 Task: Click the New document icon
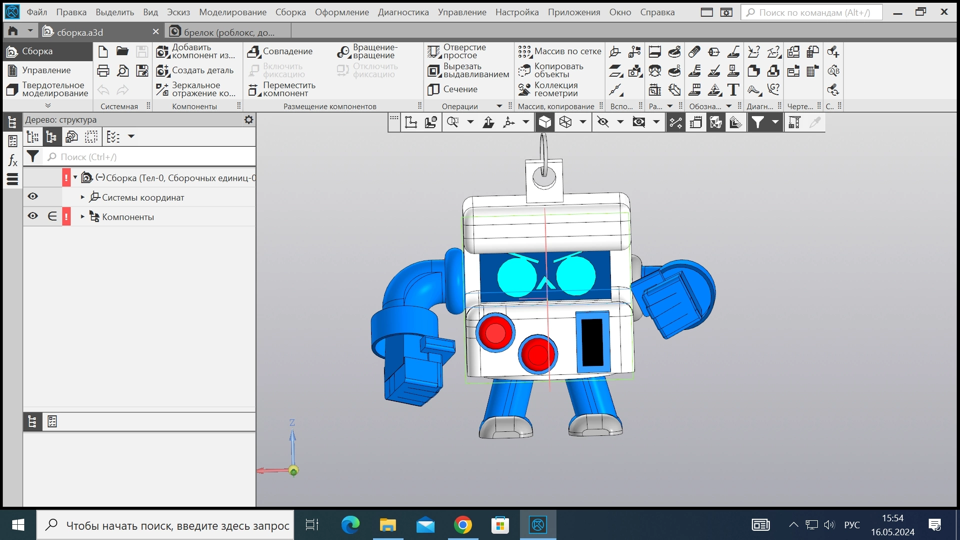coord(103,51)
